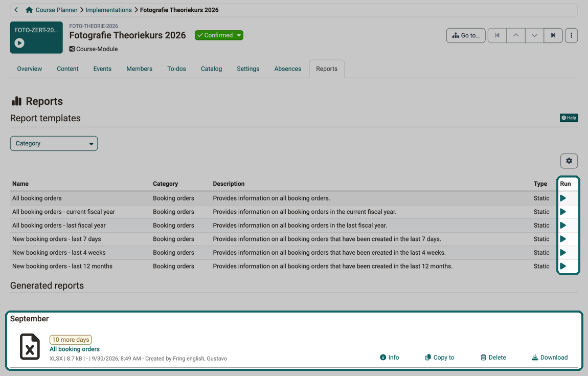Open the Settings tab

(x=248, y=69)
